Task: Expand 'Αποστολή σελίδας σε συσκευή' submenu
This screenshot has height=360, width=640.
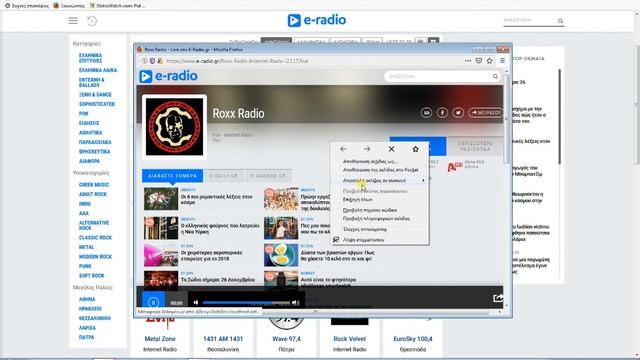Action: 380,180
